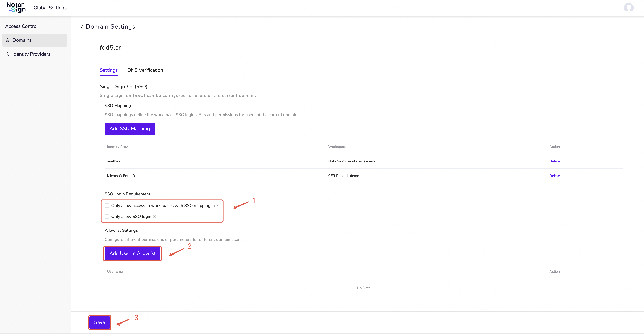Screen dimensions: 644x334
Task: Select the Settings tab
Action: pos(108,70)
